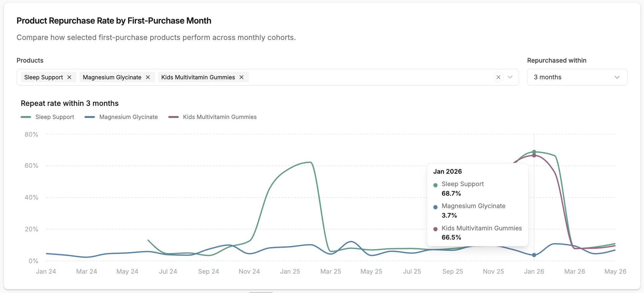Expand the Products dropdown chevron
The height and width of the screenshot is (293, 644).
click(x=510, y=77)
